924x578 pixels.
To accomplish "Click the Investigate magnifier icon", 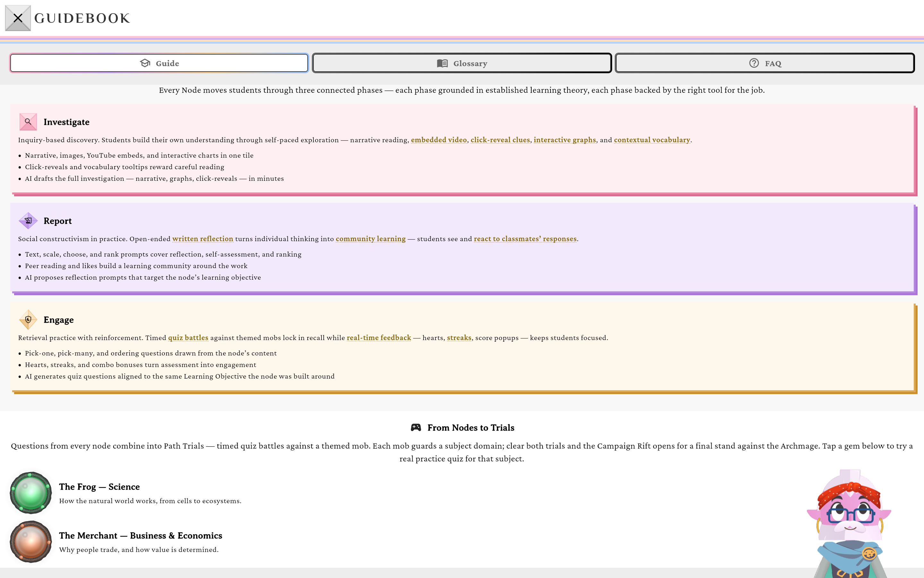I will click(x=28, y=122).
